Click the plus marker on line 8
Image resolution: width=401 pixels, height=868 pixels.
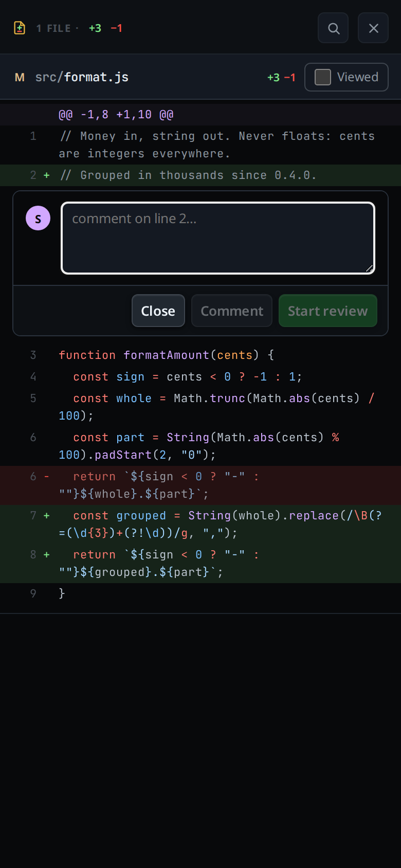(47, 555)
